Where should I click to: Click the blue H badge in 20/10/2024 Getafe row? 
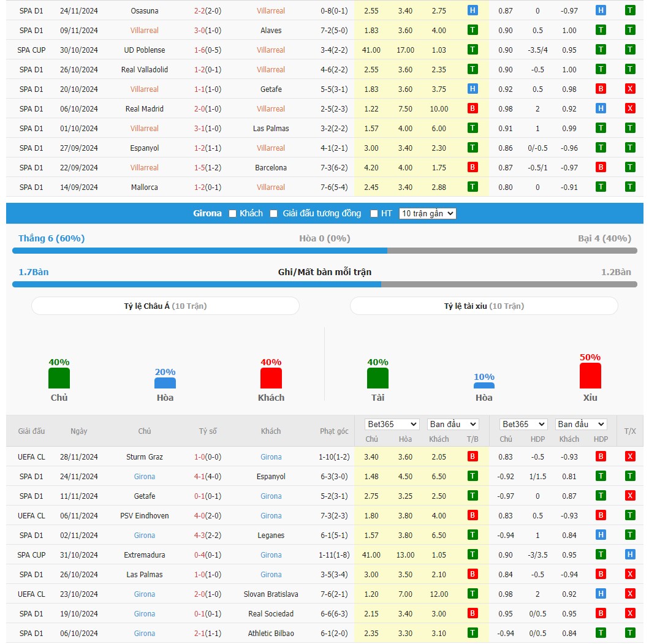coord(473,89)
